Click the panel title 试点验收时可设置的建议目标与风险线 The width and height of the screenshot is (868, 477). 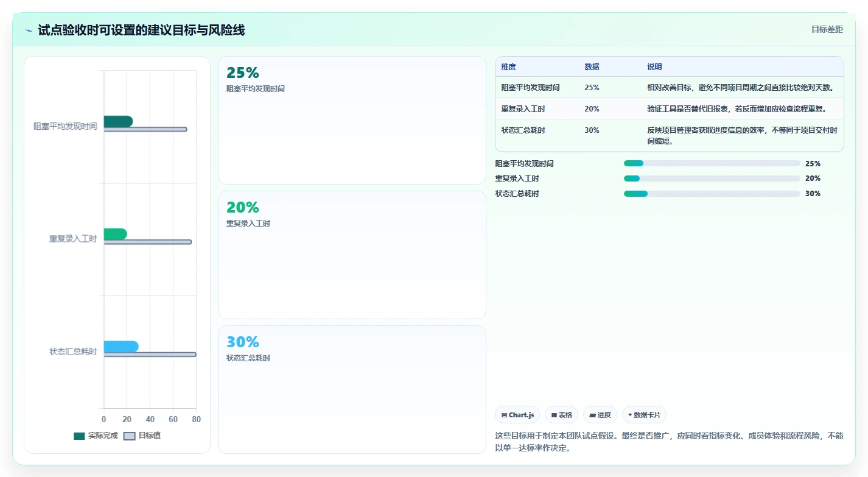[x=141, y=30]
